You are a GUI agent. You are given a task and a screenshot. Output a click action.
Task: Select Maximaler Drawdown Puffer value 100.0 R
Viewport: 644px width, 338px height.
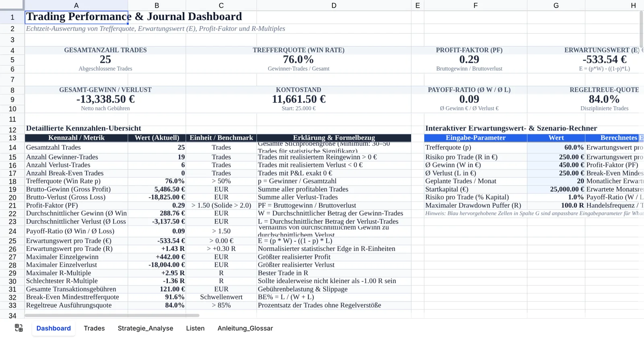(x=556, y=205)
